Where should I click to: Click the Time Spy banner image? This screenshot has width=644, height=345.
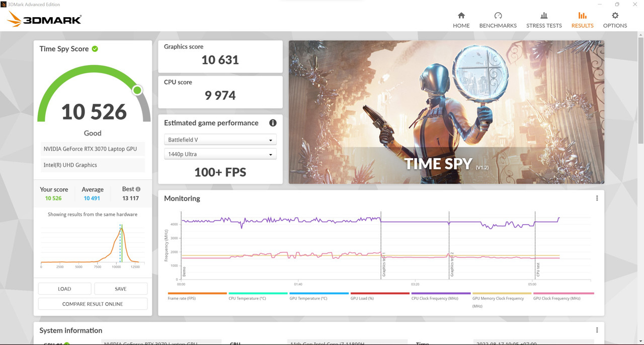click(446, 112)
